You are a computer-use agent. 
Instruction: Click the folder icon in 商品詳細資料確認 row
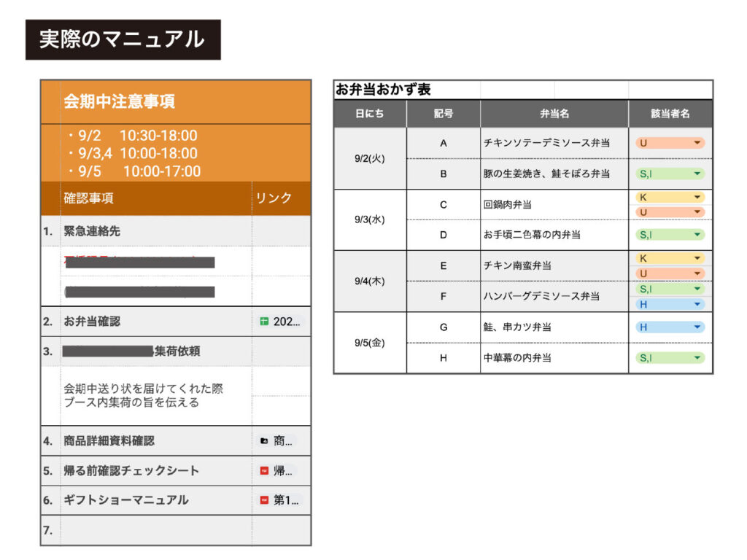(x=264, y=441)
